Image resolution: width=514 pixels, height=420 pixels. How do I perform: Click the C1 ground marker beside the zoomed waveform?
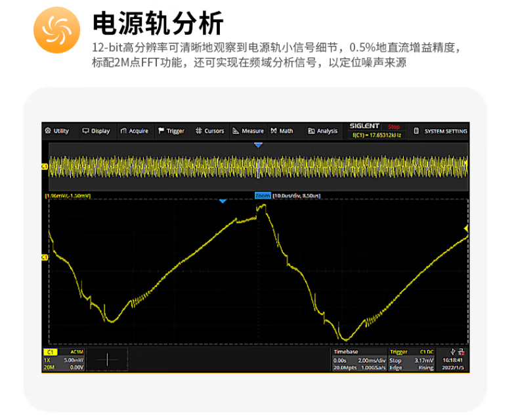click(45, 257)
